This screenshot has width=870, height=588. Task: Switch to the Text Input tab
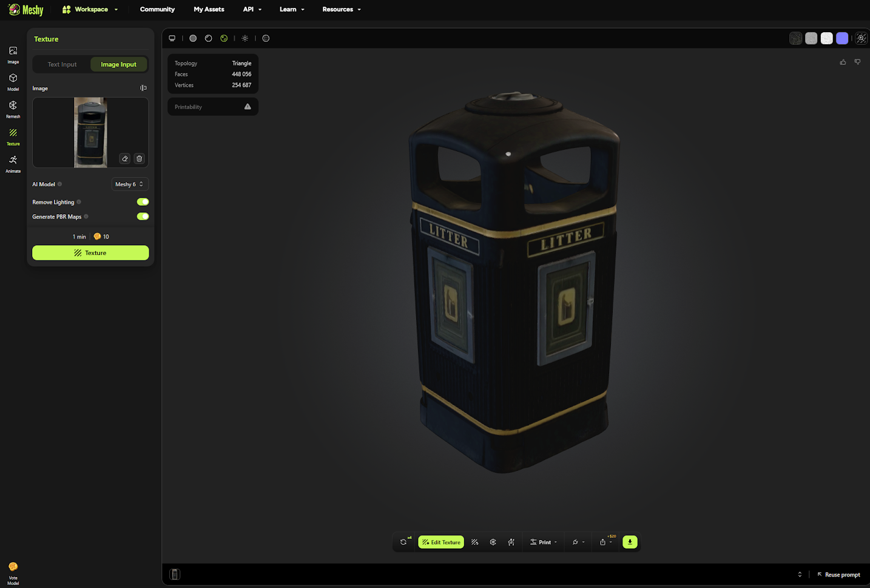pos(61,64)
